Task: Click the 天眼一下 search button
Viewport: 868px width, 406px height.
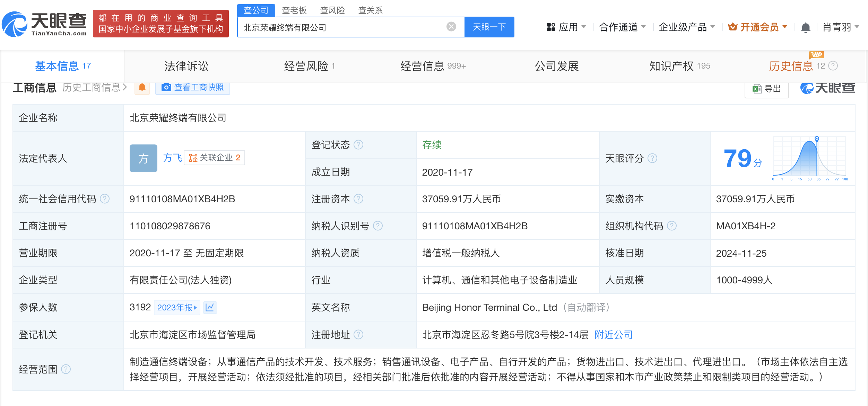Action: point(489,27)
